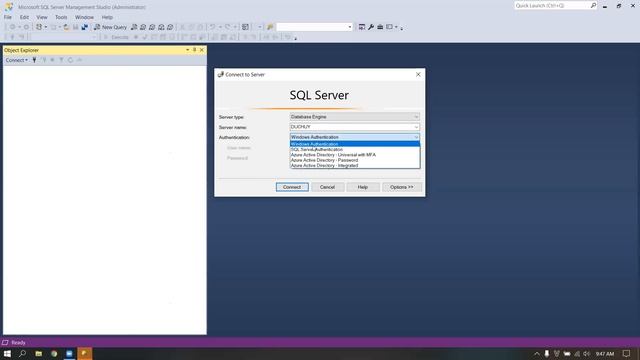640x360 pixels.
Task: Click the navigate back arrow in main toolbar
Action: (13, 27)
